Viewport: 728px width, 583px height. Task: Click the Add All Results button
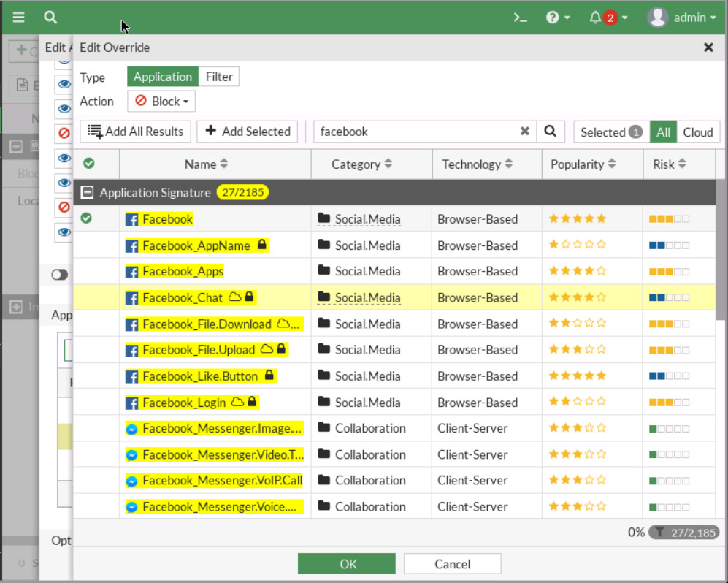pos(134,132)
